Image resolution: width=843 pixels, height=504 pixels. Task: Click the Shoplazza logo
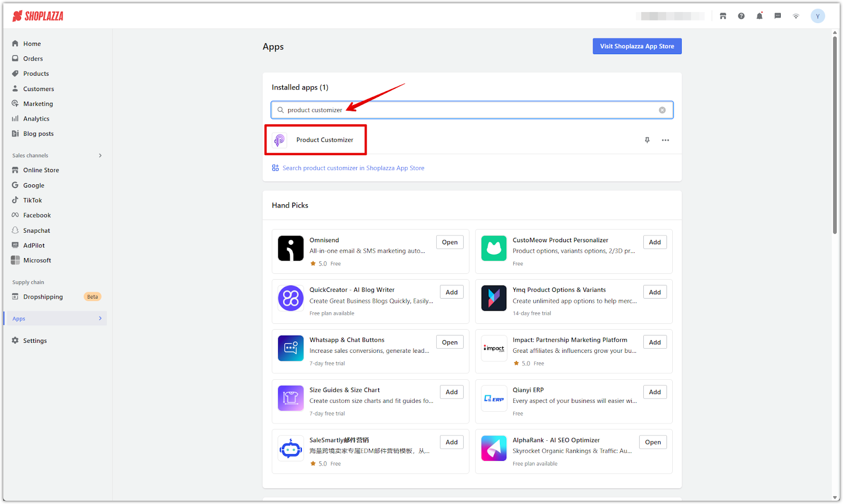tap(38, 16)
